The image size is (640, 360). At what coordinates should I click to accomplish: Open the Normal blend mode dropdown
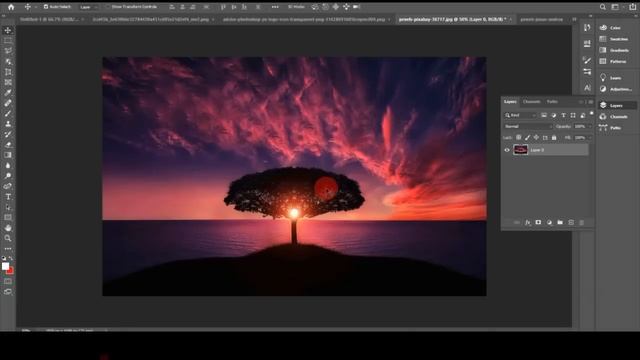point(528,127)
